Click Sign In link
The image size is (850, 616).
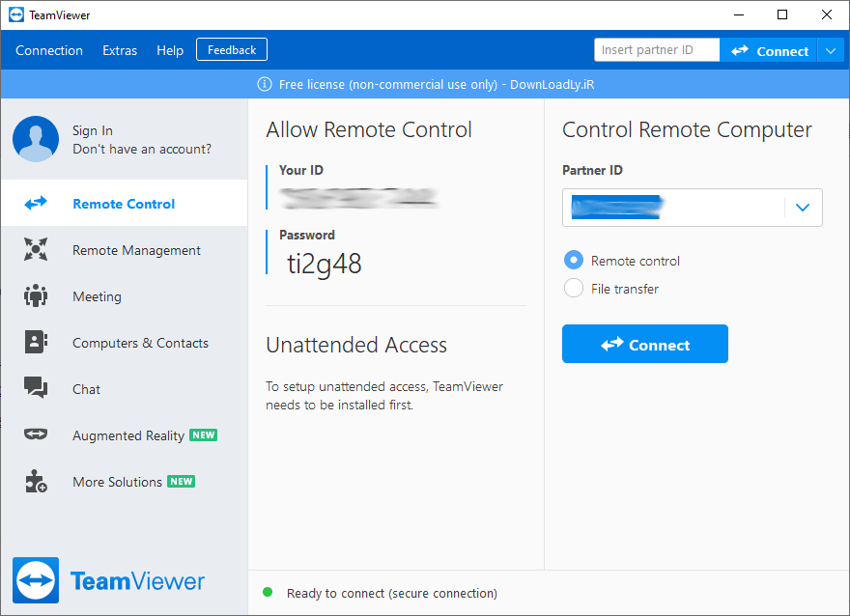[89, 130]
